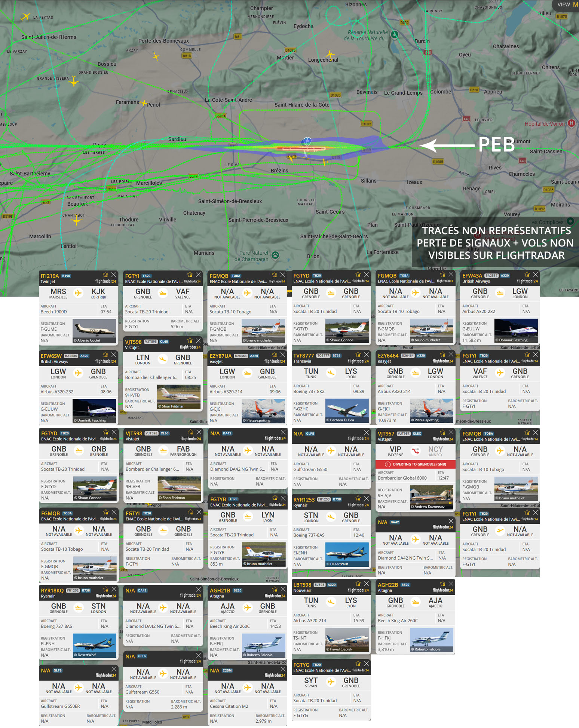Close the RYR1253 Ryanair flight card
The height and width of the screenshot is (728, 579).
pos(367,498)
